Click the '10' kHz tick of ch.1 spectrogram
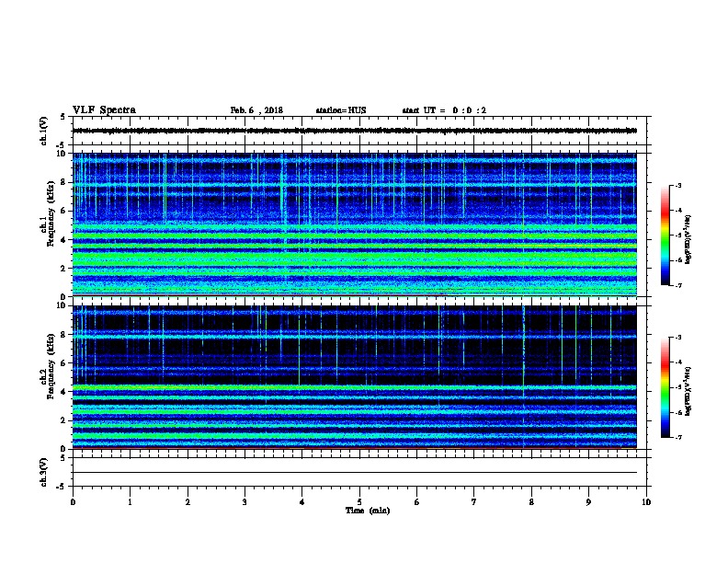This screenshot has height=563, width=728. pos(62,154)
